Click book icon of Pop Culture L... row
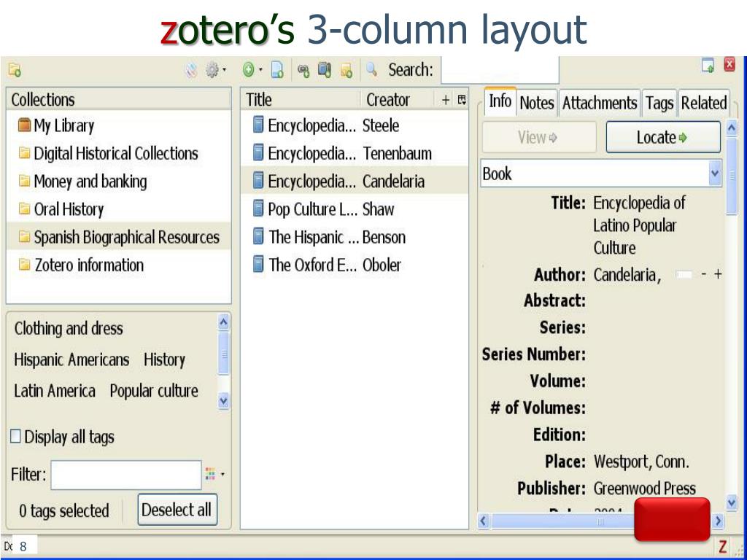Viewport: 747px width, 560px height. [258, 209]
